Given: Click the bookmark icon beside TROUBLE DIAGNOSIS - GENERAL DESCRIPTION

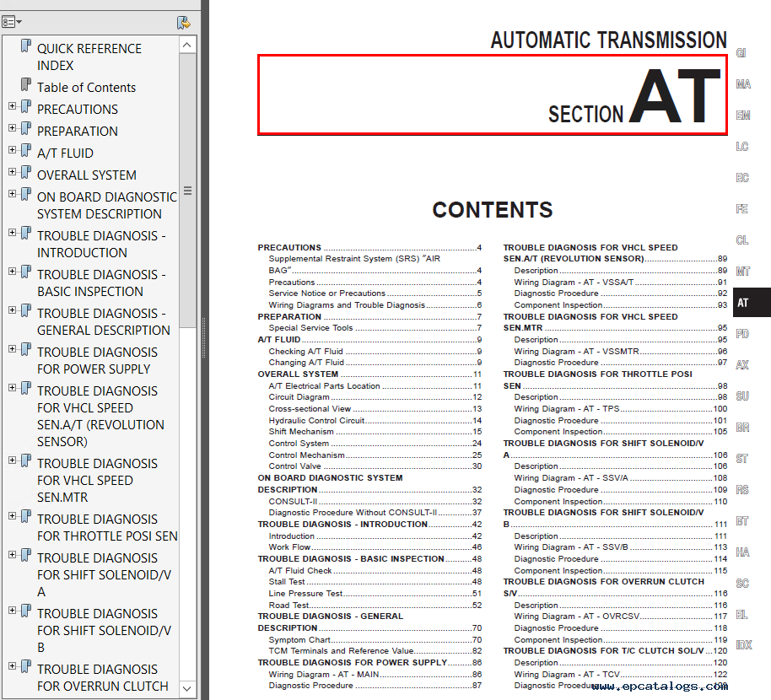Looking at the screenshot, I should [x=26, y=311].
